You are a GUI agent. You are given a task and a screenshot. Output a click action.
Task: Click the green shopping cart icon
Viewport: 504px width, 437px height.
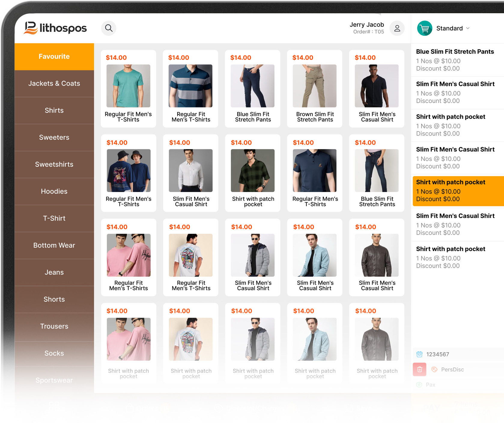point(424,28)
